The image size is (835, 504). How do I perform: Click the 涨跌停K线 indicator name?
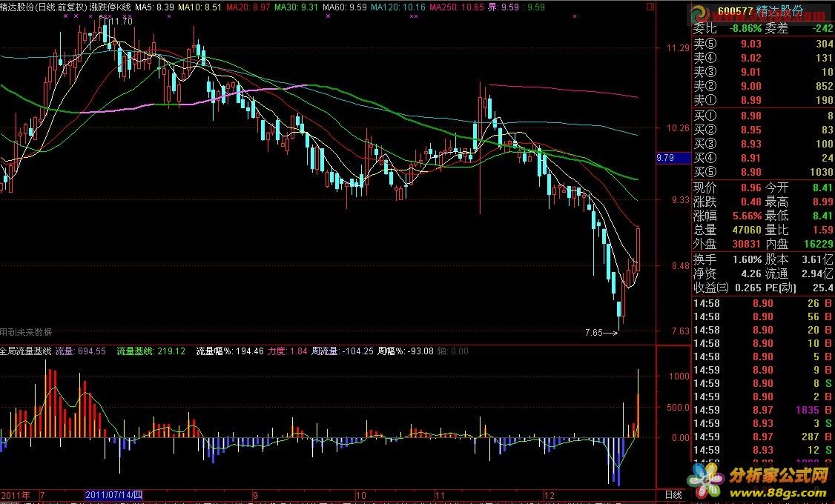pyautogui.click(x=110, y=7)
